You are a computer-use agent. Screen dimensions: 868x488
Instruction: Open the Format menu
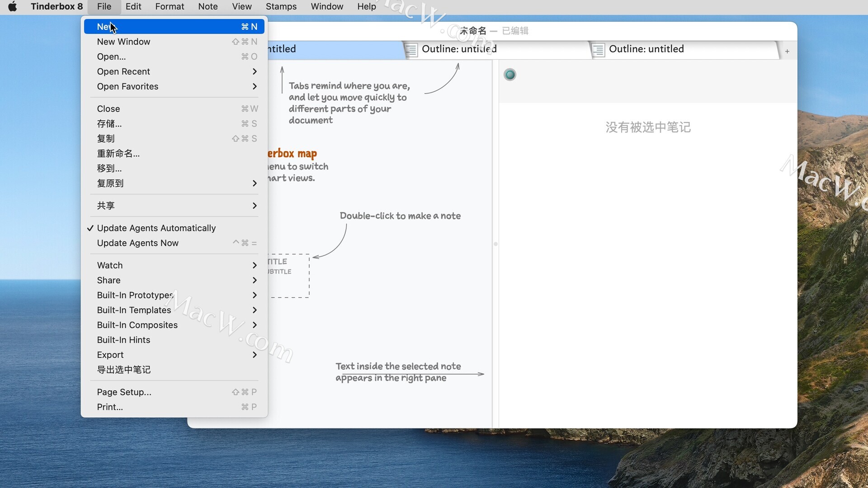tap(170, 6)
